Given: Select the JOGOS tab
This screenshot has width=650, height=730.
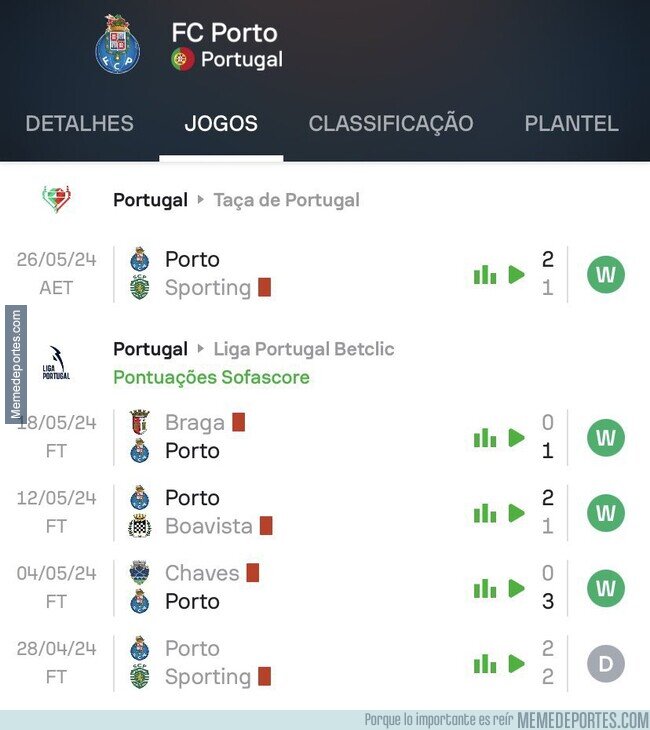Looking at the screenshot, I should pyautogui.click(x=221, y=123).
